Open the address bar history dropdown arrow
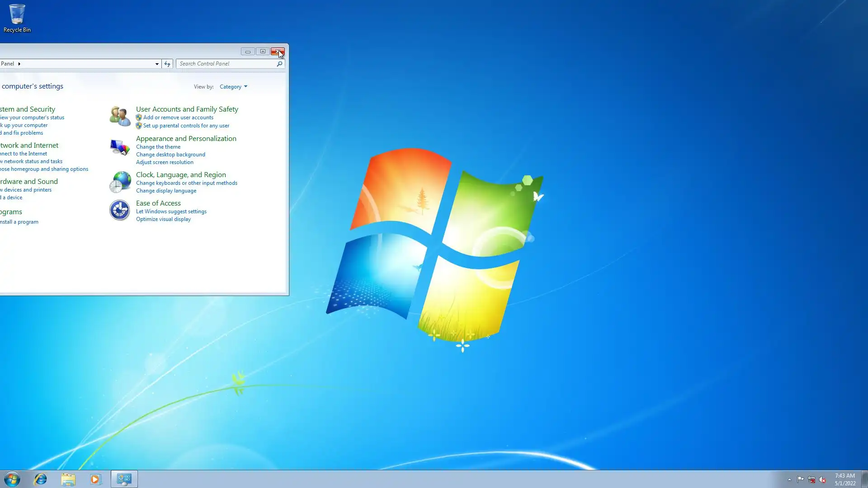The height and width of the screenshot is (488, 868). tap(157, 64)
